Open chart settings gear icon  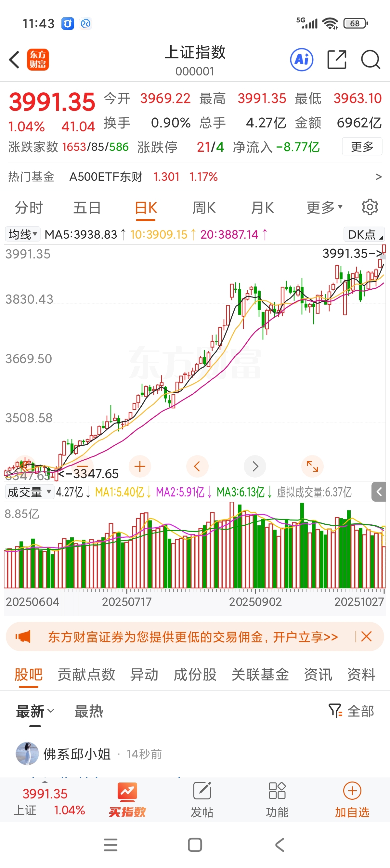(x=370, y=207)
